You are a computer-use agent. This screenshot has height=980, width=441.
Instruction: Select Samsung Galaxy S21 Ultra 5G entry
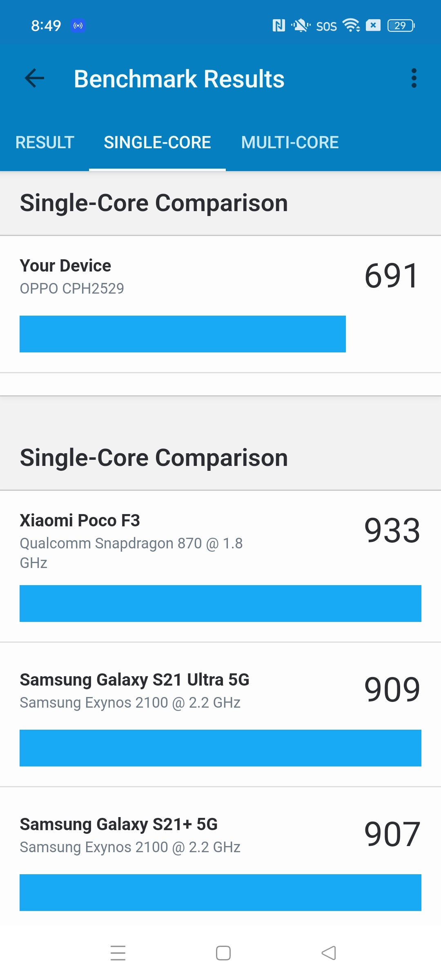(x=220, y=715)
